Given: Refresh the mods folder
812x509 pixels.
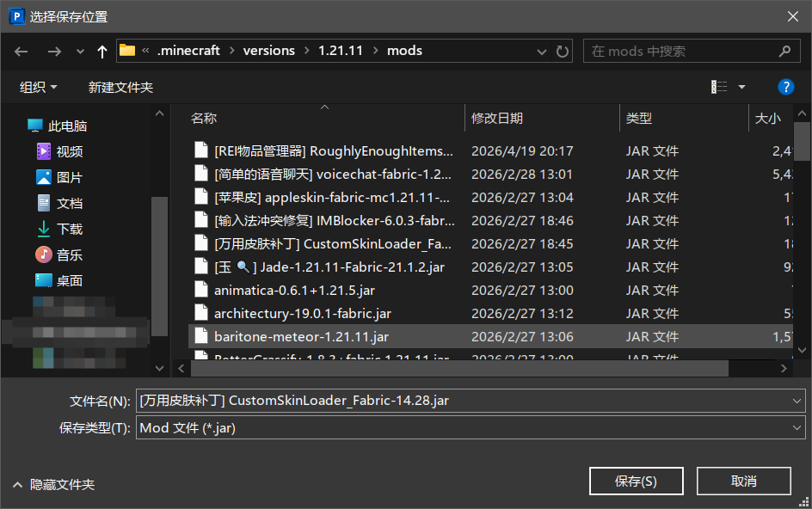Looking at the screenshot, I should [x=562, y=52].
